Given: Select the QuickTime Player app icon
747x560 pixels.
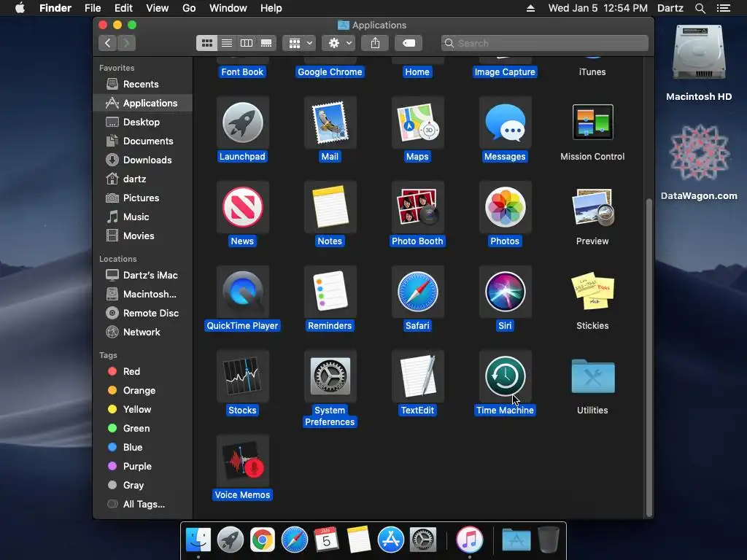Looking at the screenshot, I should point(242,292).
